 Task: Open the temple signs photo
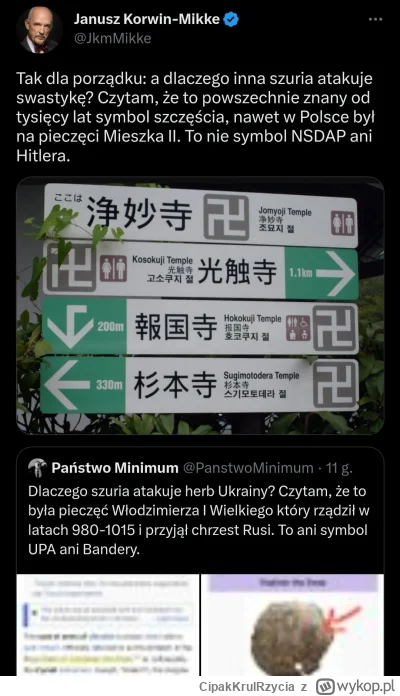click(x=200, y=306)
